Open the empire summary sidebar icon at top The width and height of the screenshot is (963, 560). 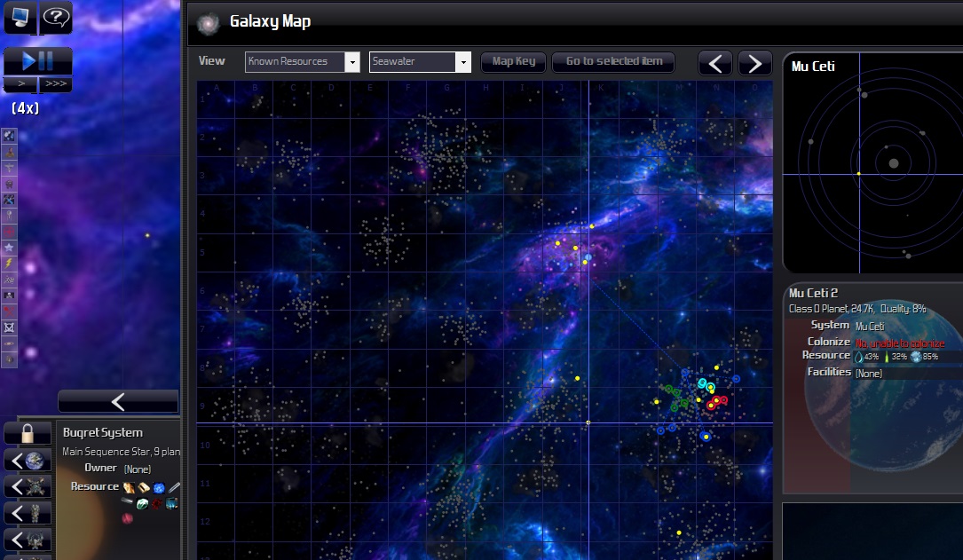coord(9,136)
